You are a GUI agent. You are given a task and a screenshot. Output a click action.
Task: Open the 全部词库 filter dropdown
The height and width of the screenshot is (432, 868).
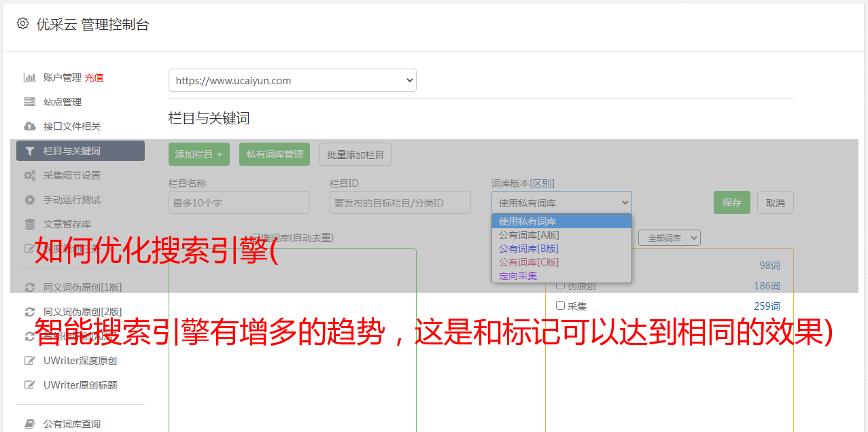click(x=670, y=238)
